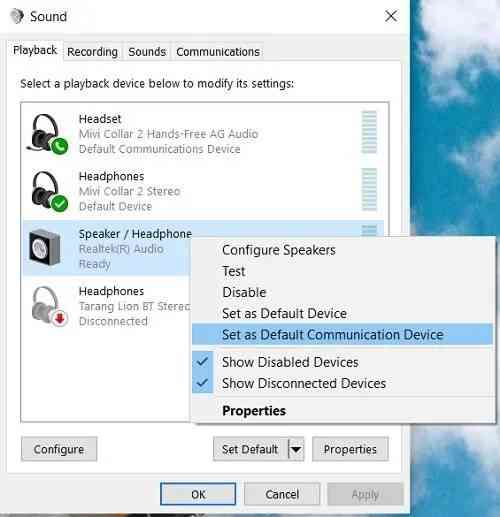The image size is (500, 517).
Task: Select the Realtek Speaker device icon
Action: pyautogui.click(x=45, y=248)
